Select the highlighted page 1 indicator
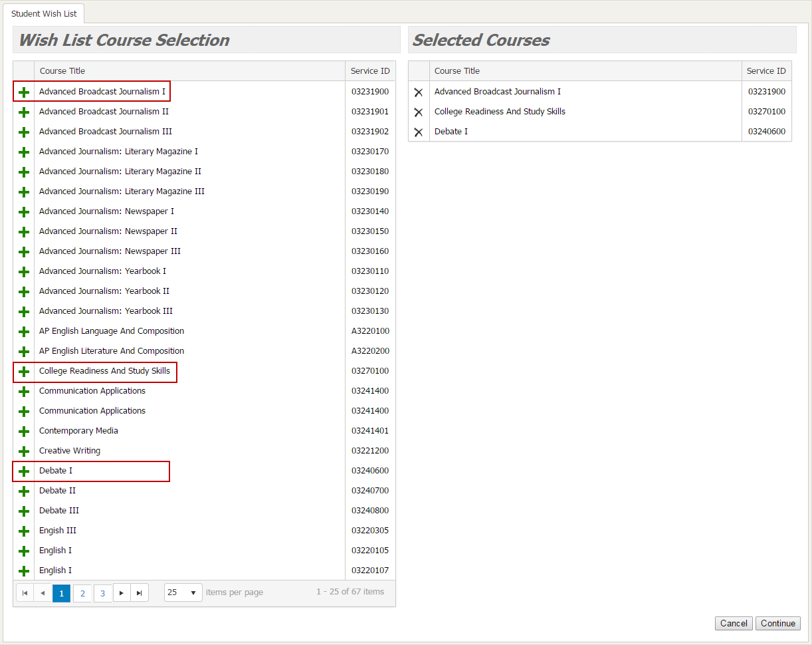The width and height of the screenshot is (812, 645). click(61, 592)
